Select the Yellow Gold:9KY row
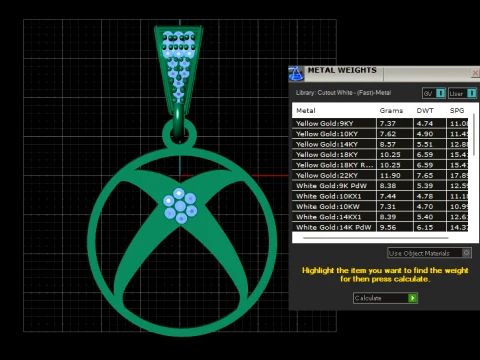This screenshot has width=480, height=360. (x=380, y=123)
